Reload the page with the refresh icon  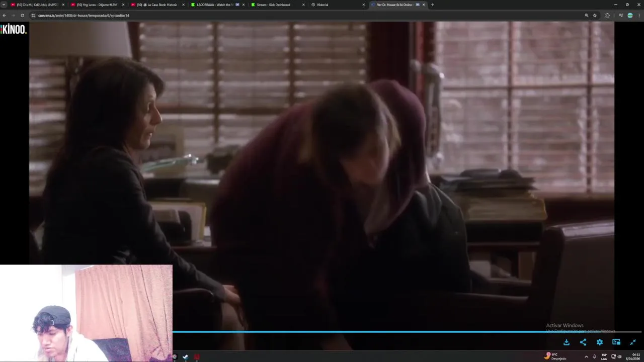[22, 16]
